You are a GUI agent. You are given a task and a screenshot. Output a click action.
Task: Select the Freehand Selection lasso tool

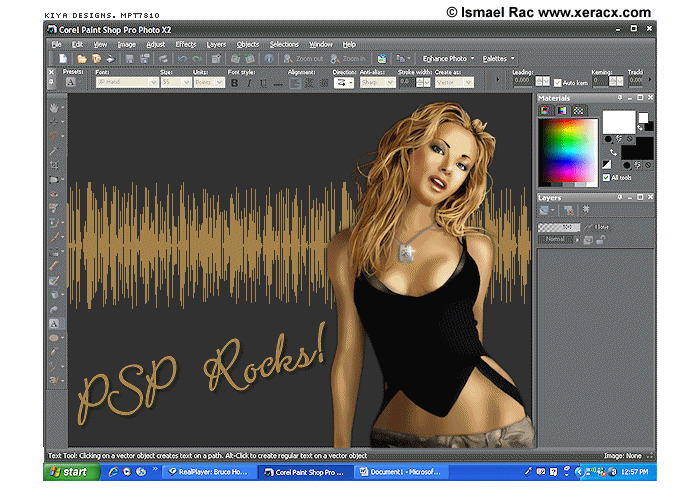tap(54, 136)
